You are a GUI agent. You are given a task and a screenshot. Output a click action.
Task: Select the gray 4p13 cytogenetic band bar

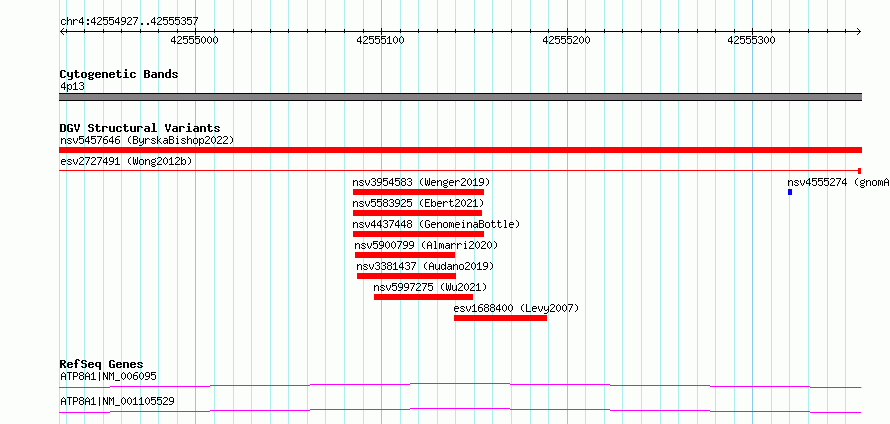[x=460, y=97]
